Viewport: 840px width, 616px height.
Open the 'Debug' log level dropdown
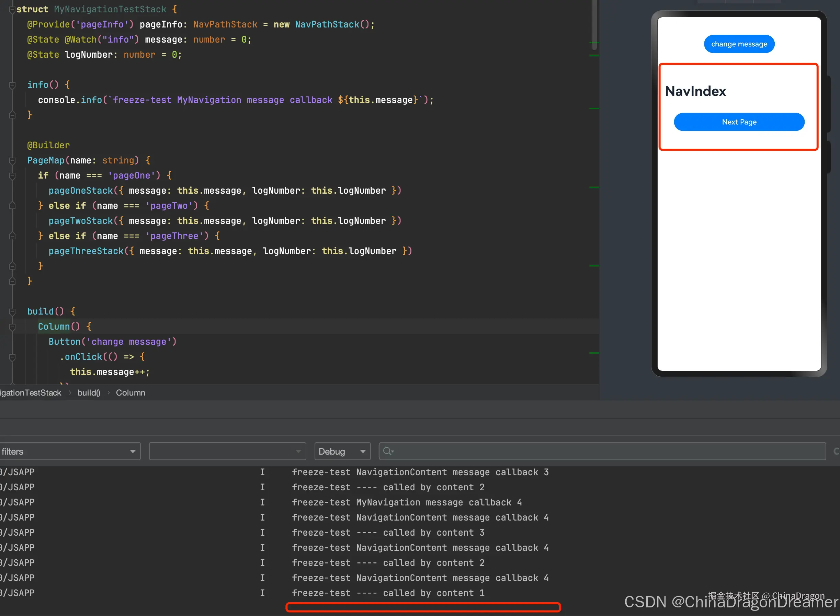tap(342, 451)
